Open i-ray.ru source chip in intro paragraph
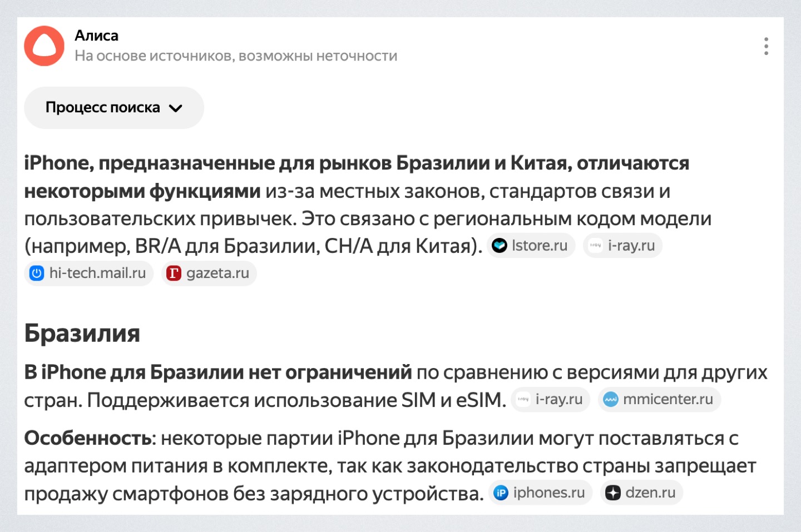Viewport: 801px width, 532px height. coord(623,246)
